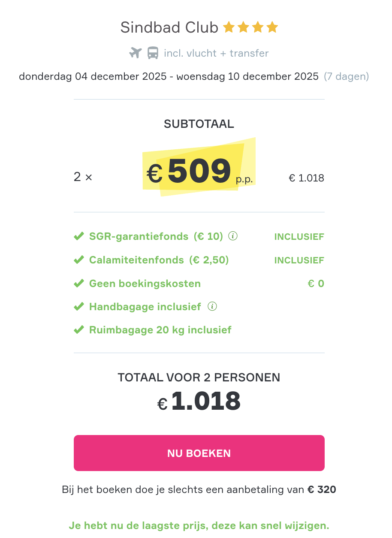Screen dimensions: 392x538
Task: Click the airplane icon above the travel dates
Action: tap(135, 52)
